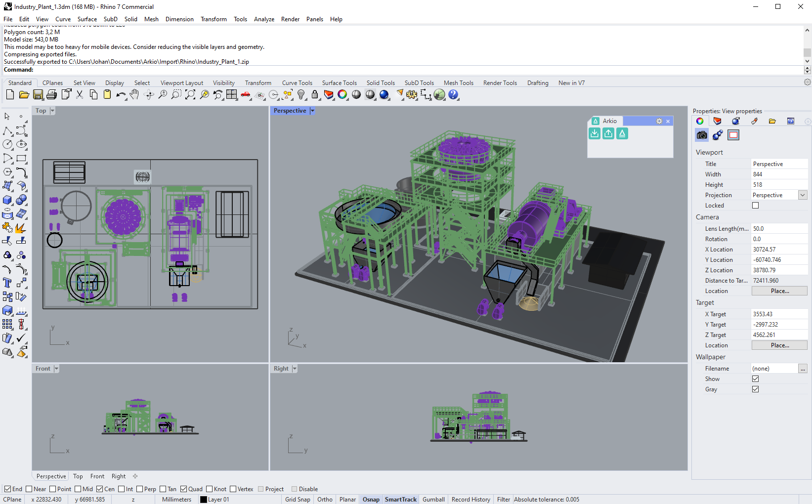The image size is (812, 504).
Task: Toggle Ortho mode in status bar
Action: 325,500
